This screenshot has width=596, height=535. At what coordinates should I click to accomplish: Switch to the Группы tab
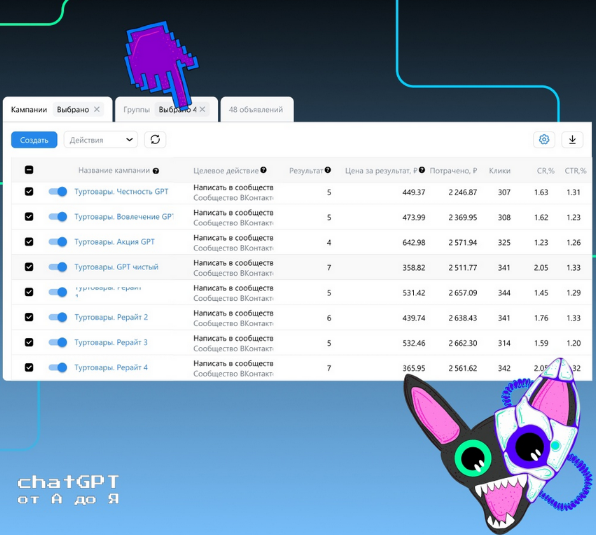click(136, 109)
